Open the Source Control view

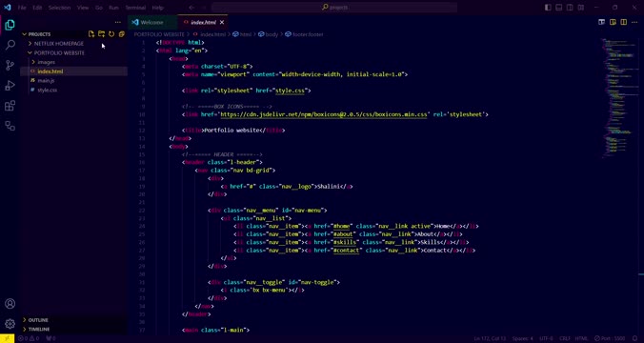[x=10, y=65]
